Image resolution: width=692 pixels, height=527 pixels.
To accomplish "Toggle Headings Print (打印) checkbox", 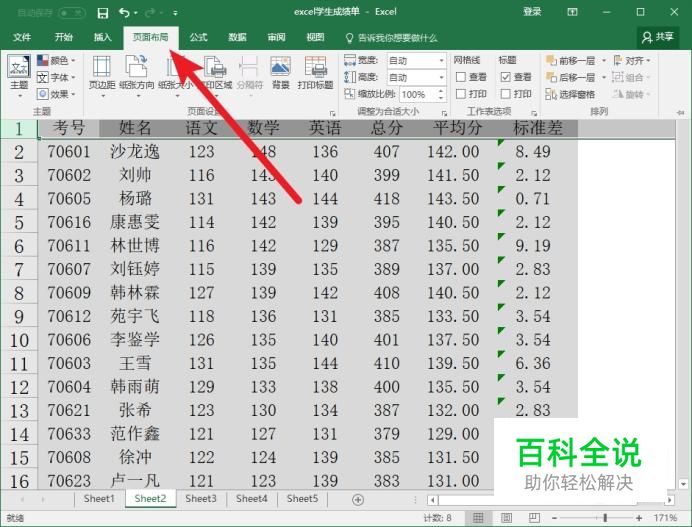I will pos(506,94).
